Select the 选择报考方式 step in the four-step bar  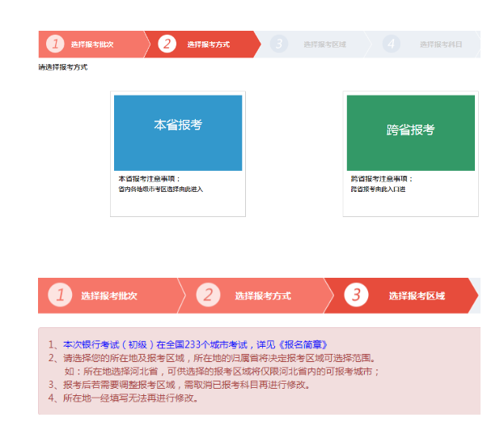click(x=208, y=45)
